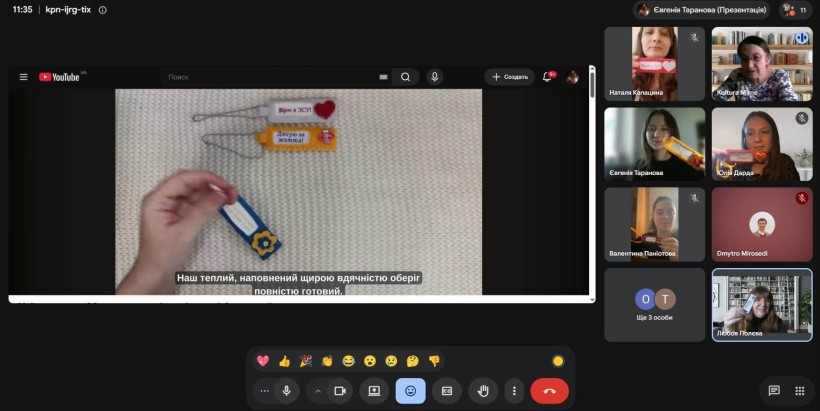This screenshot has width=820, height=411.
Task: Click into the YouTube Поиск search field
Action: click(271, 77)
